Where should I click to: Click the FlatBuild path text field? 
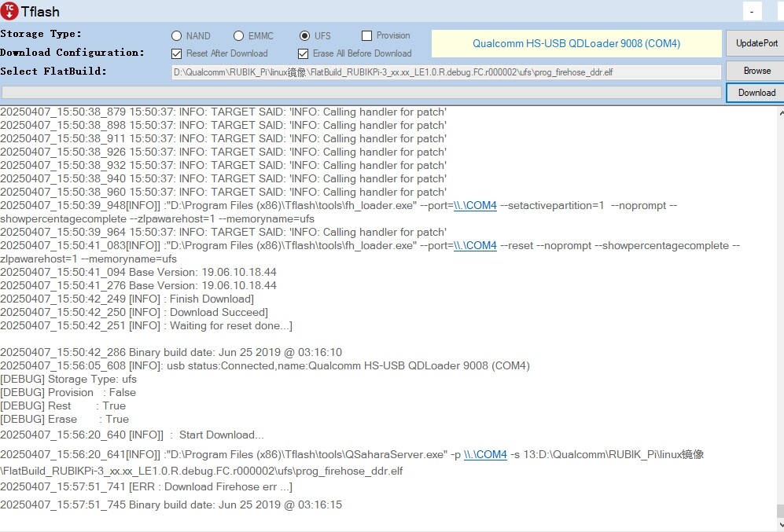tap(446, 72)
